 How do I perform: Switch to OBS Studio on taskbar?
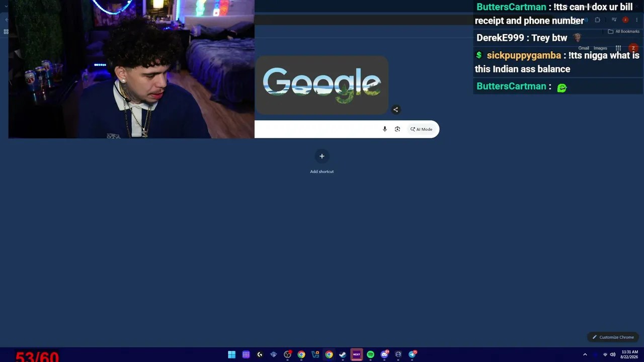coord(287,354)
